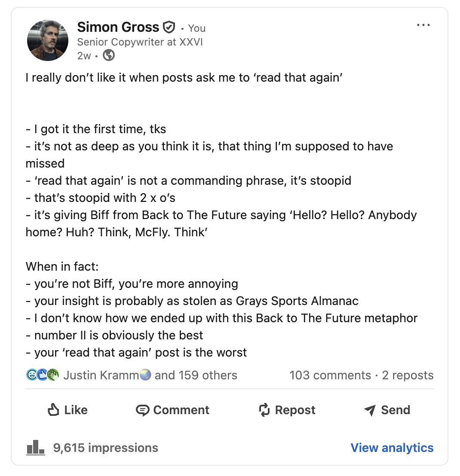Click the Simon Gross author name
Screen dimensions: 460x476
[x=118, y=27]
